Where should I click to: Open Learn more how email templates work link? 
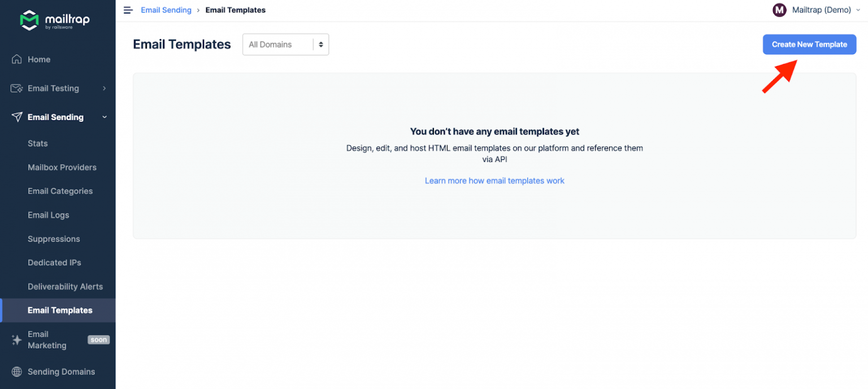pyautogui.click(x=494, y=181)
